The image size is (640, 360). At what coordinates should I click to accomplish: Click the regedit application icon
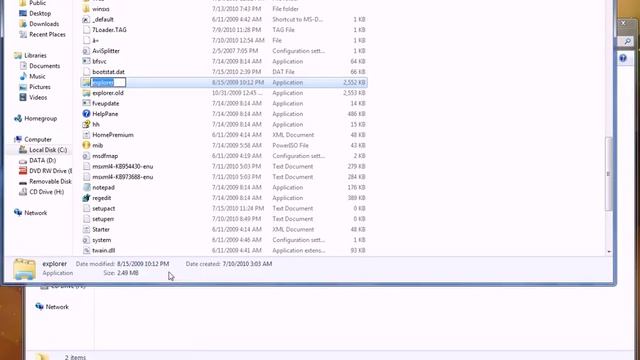click(86, 198)
